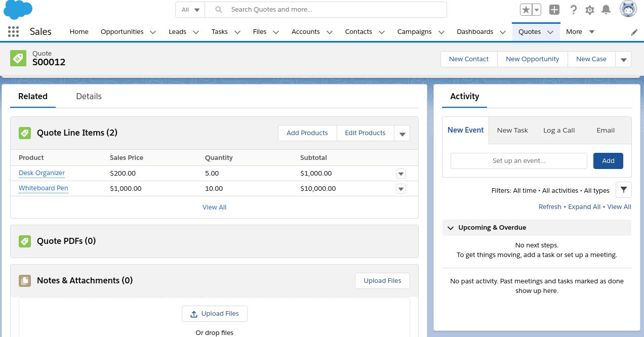Click Upload Files button in Notes header
The height and width of the screenshot is (337, 644).
tap(382, 281)
